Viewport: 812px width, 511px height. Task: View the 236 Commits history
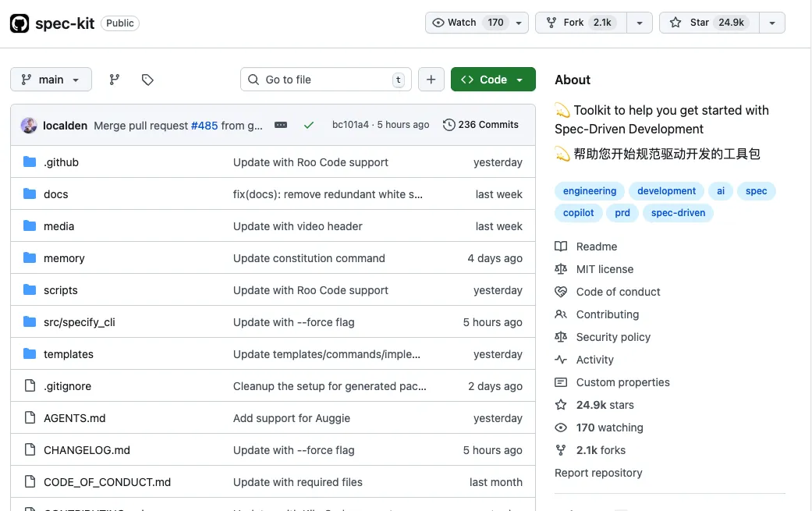click(480, 125)
